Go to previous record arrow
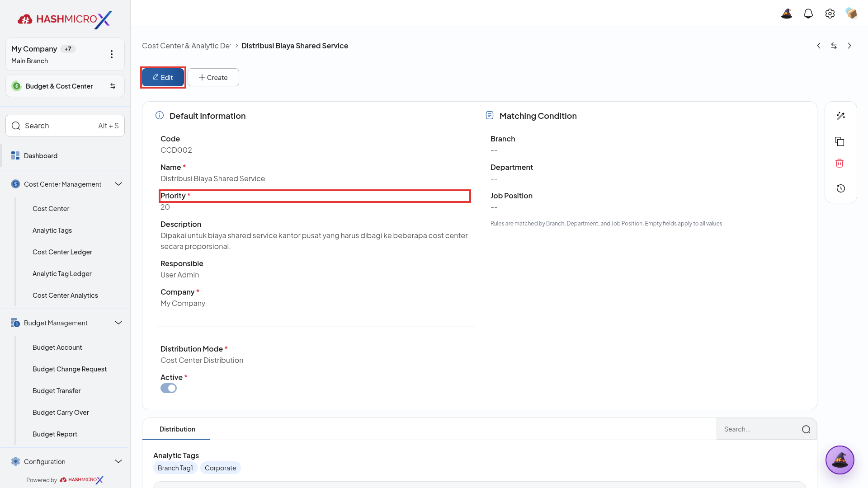Viewport: 868px width, 488px height. point(819,46)
